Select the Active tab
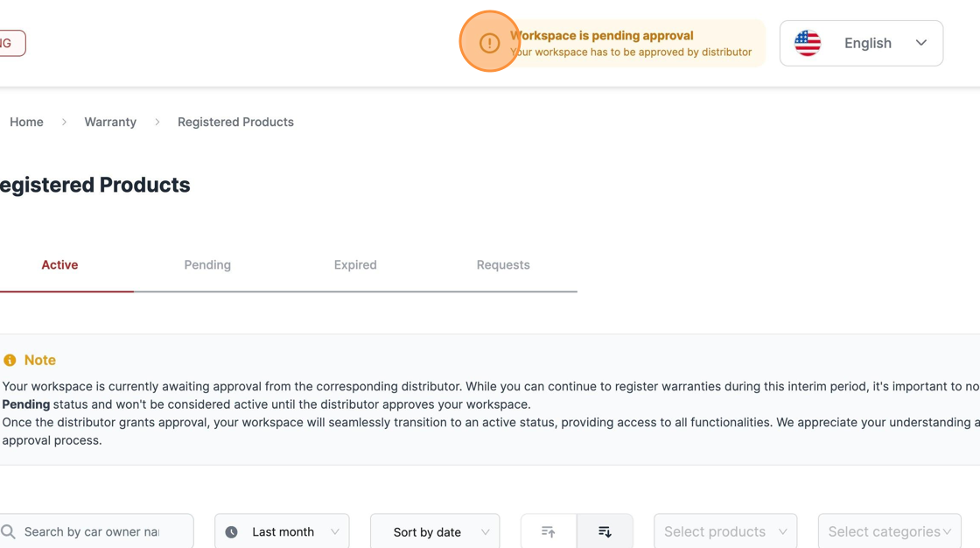 click(x=60, y=264)
